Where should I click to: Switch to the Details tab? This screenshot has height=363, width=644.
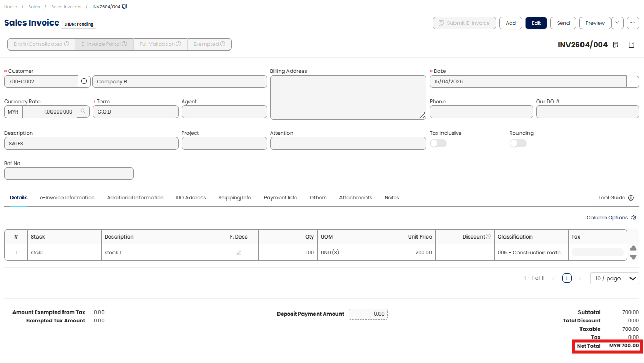(19, 198)
